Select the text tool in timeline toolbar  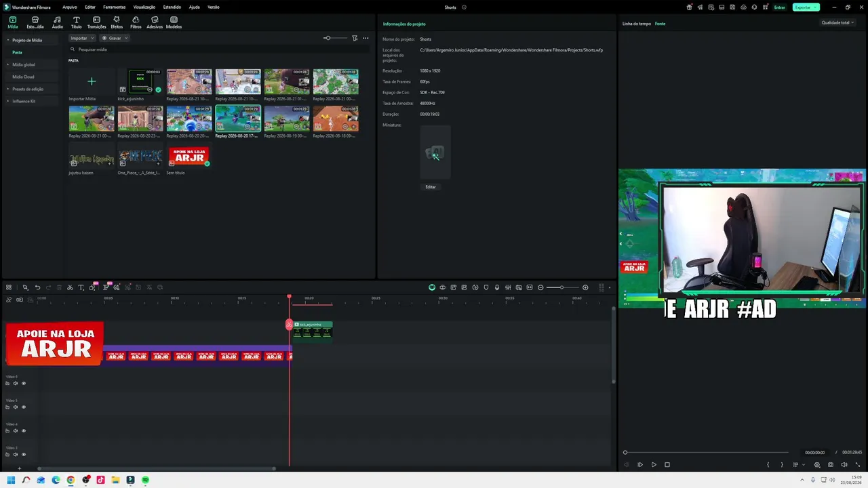point(81,287)
